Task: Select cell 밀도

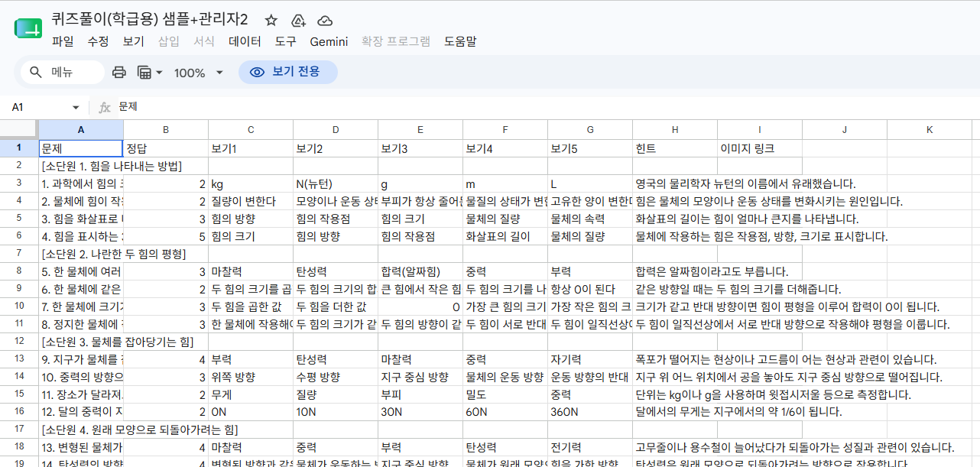Action: pyautogui.click(x=505, y=394)
